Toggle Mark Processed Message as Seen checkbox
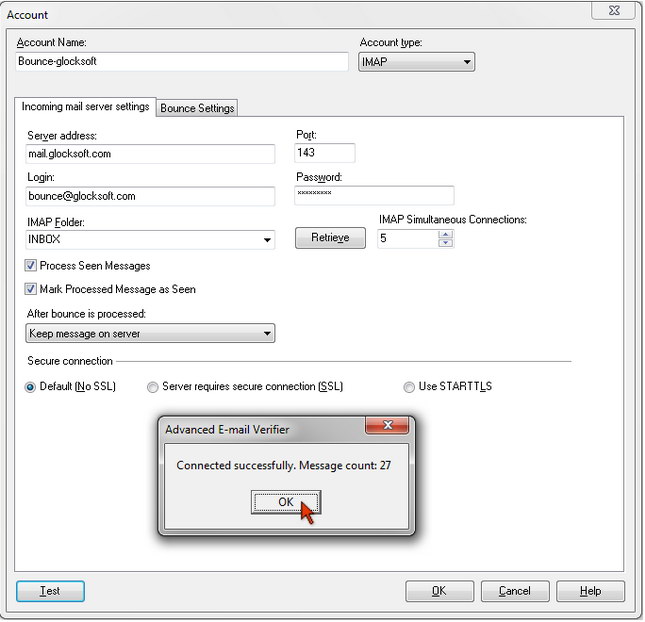 [x=30, y=289]
